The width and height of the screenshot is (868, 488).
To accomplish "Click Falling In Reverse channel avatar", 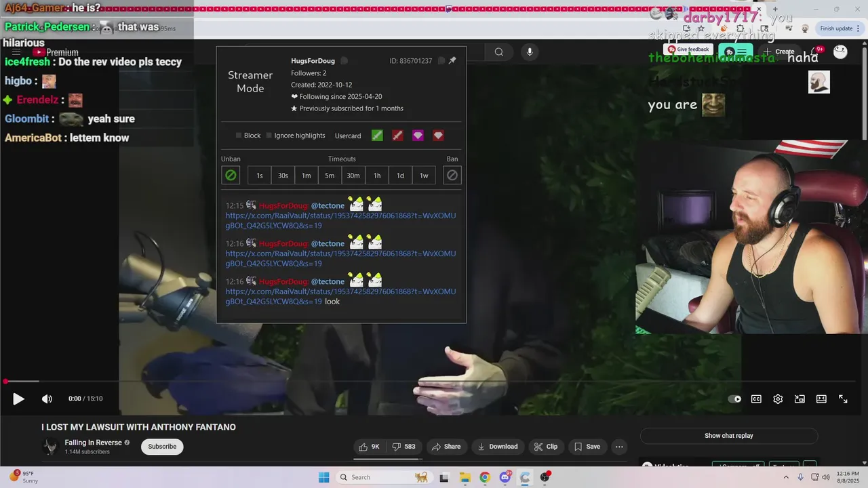I will [x=50, y=447].
